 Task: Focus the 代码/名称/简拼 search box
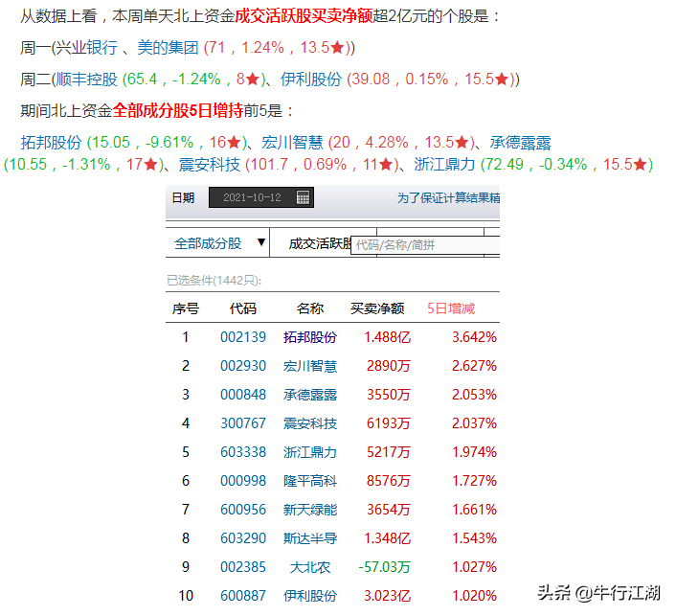[425, 245]
